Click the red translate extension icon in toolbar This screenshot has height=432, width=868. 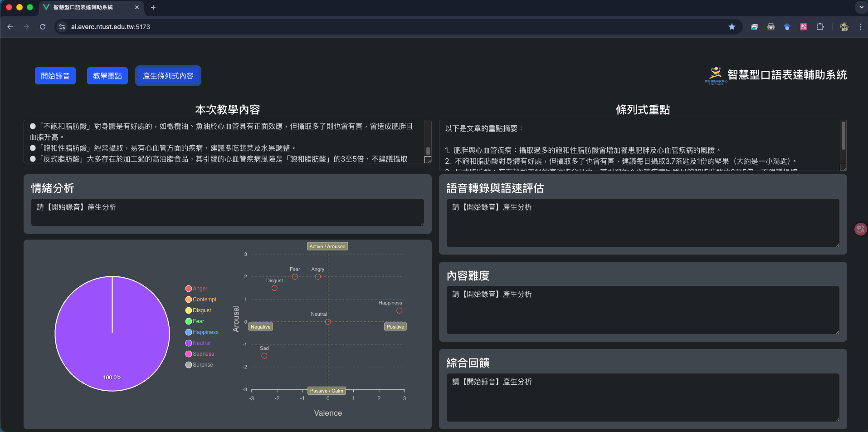803,27
